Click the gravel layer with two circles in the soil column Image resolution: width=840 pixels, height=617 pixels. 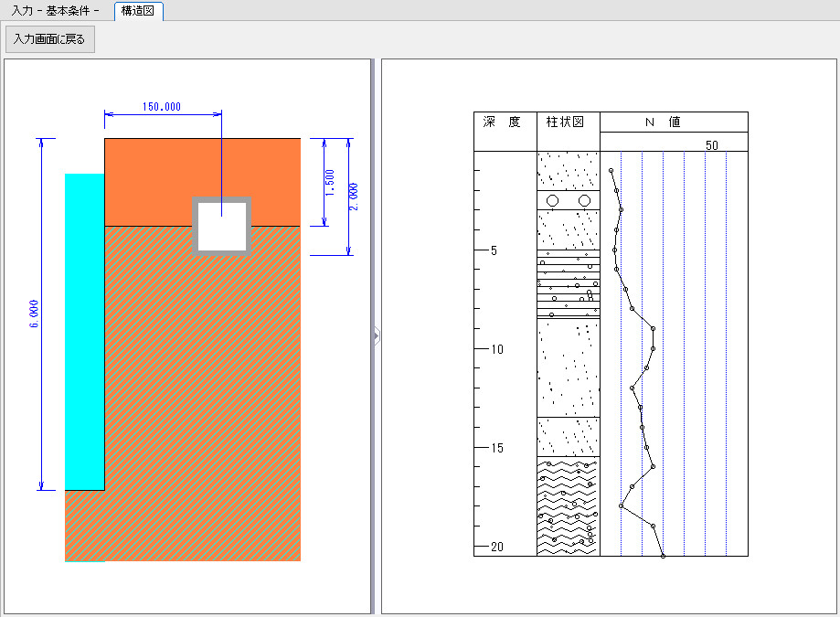pos(569,200)
